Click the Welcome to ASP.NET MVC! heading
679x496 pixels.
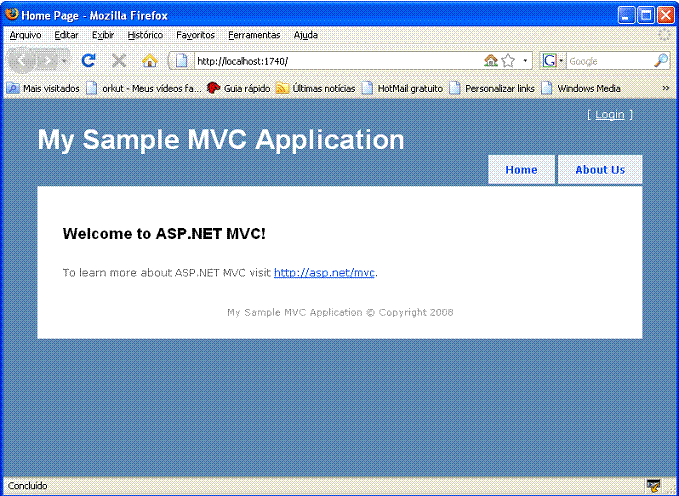coord(164,234)
